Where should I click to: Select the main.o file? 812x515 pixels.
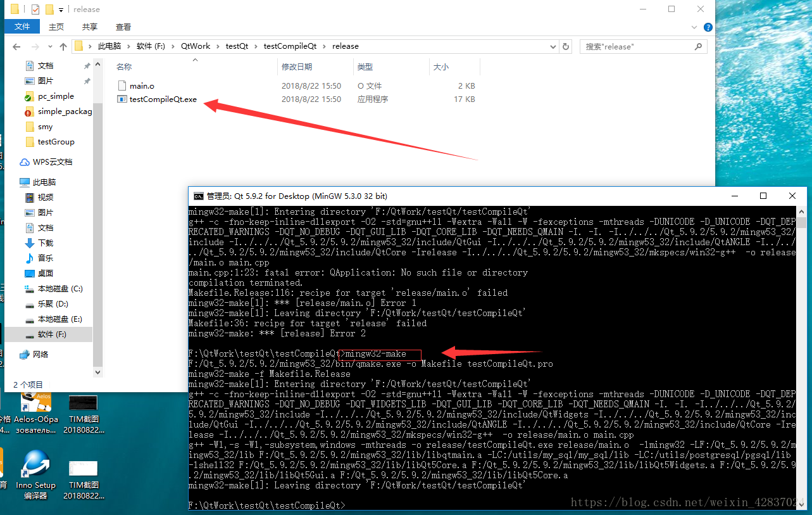click(x=142, y=86)
